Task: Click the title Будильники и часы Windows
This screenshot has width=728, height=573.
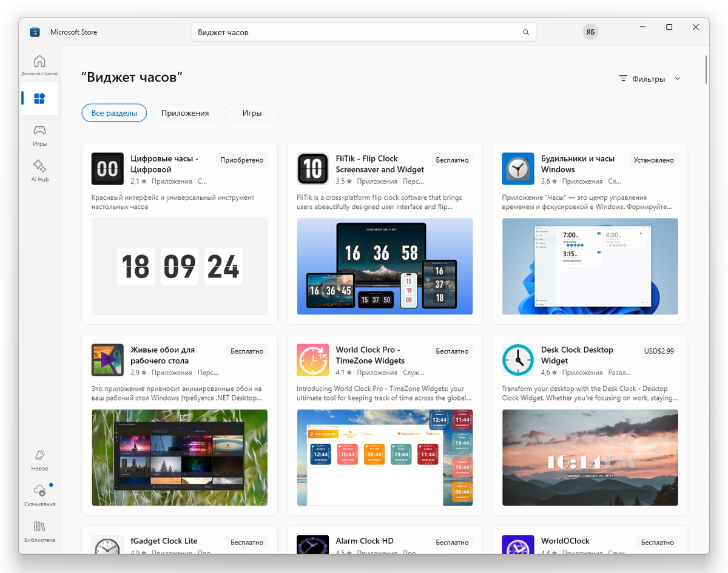Action: tap(578, 164)
